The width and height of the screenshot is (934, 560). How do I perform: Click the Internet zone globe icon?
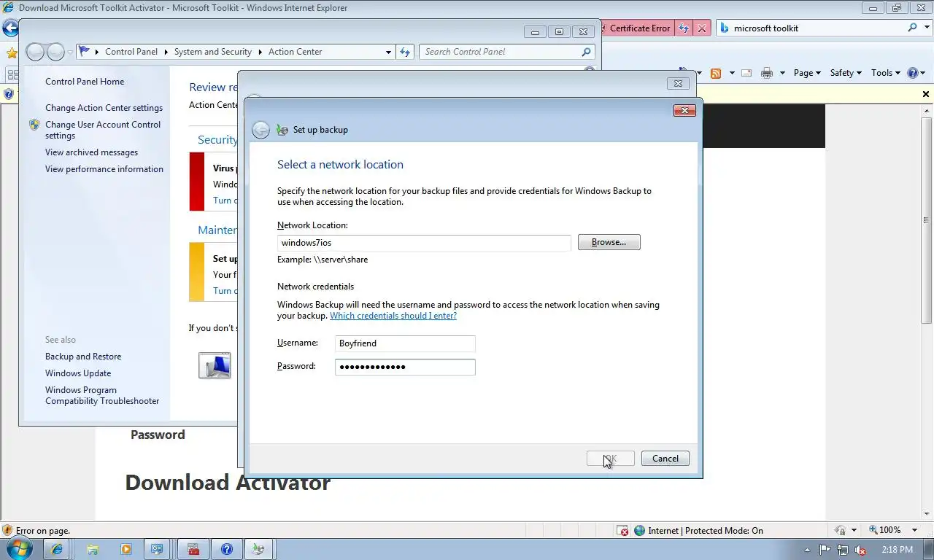(640, 531)
